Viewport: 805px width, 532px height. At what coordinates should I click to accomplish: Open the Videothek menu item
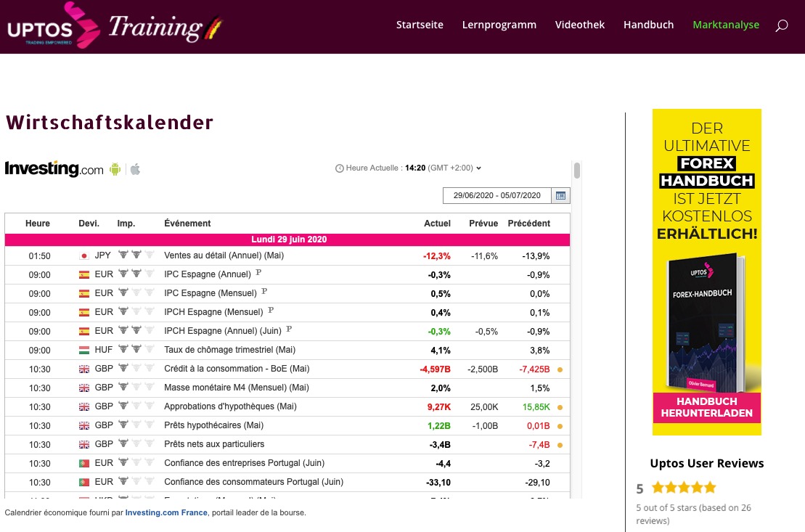coord(580,25)
